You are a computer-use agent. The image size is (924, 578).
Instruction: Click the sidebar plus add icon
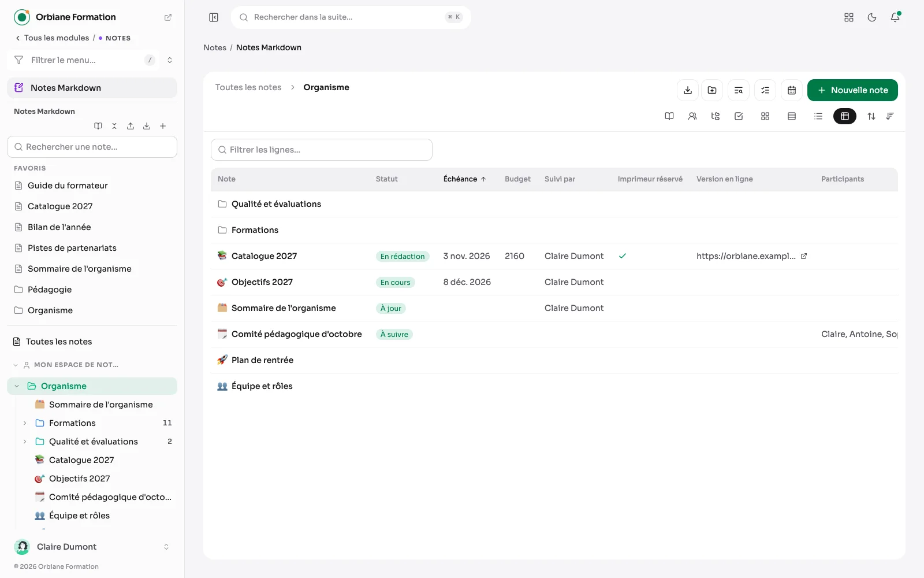[163, 126]
